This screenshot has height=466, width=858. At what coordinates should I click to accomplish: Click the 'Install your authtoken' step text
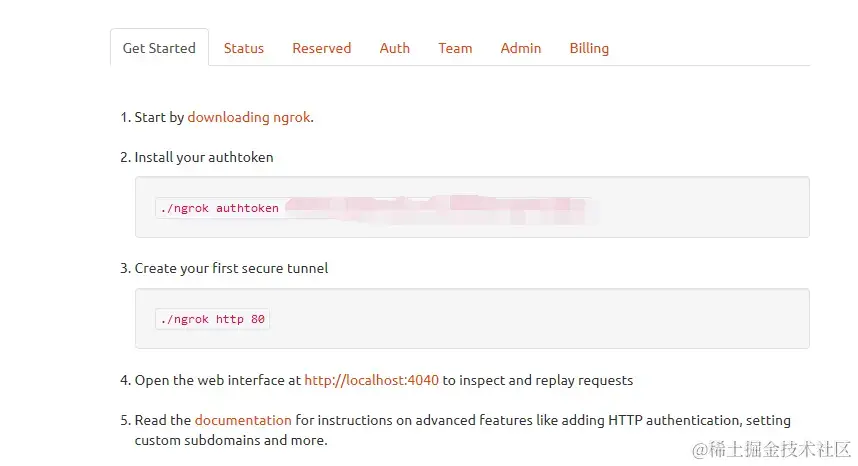204,158
